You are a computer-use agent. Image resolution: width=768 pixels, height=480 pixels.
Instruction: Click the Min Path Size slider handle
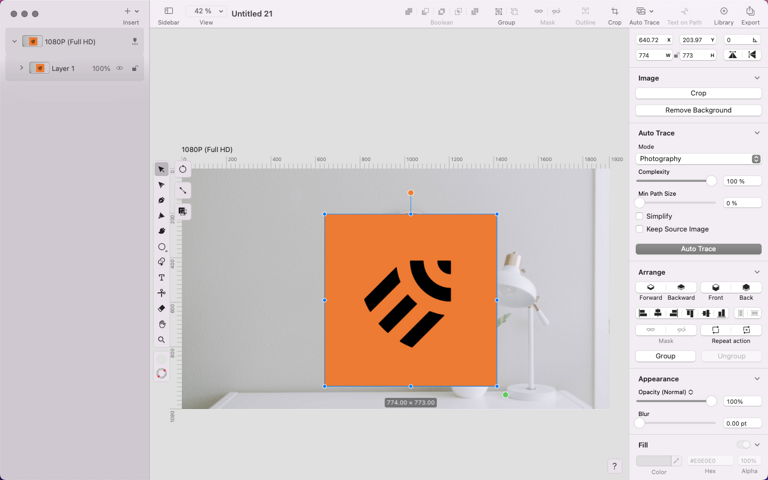point(640,202)
